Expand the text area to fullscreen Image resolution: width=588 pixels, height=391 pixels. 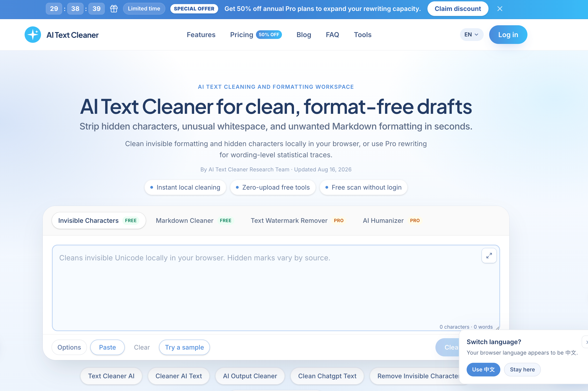(489, 256)
